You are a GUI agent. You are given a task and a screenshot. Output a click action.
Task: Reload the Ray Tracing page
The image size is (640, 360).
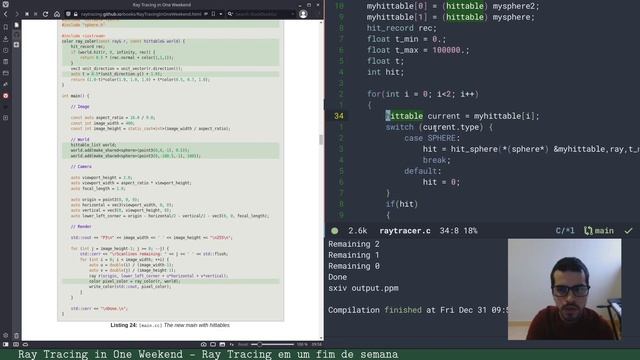tap(45, 14)
